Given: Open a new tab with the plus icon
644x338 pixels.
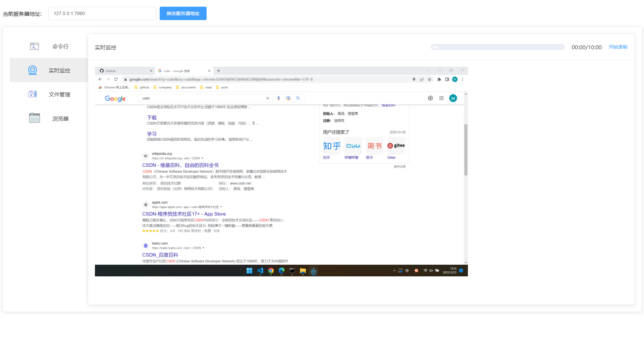Looking at the screenshot, I should click(x=218, y=71).
